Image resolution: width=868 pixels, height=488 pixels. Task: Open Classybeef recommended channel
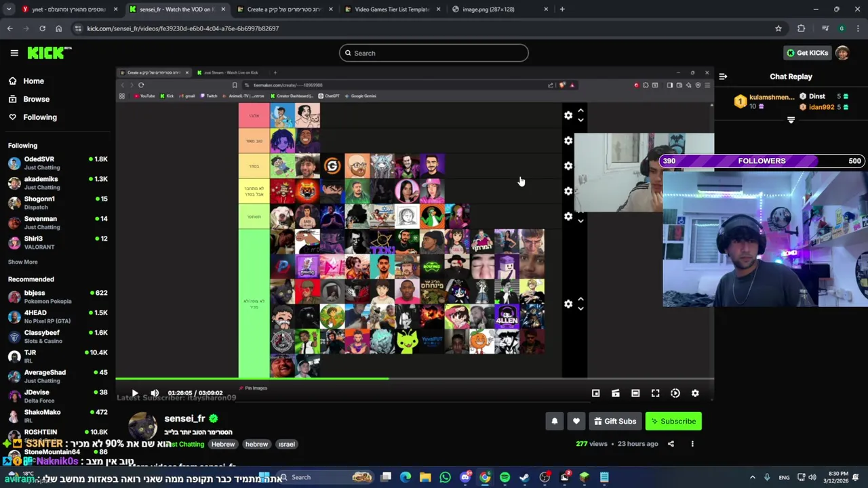58,337
